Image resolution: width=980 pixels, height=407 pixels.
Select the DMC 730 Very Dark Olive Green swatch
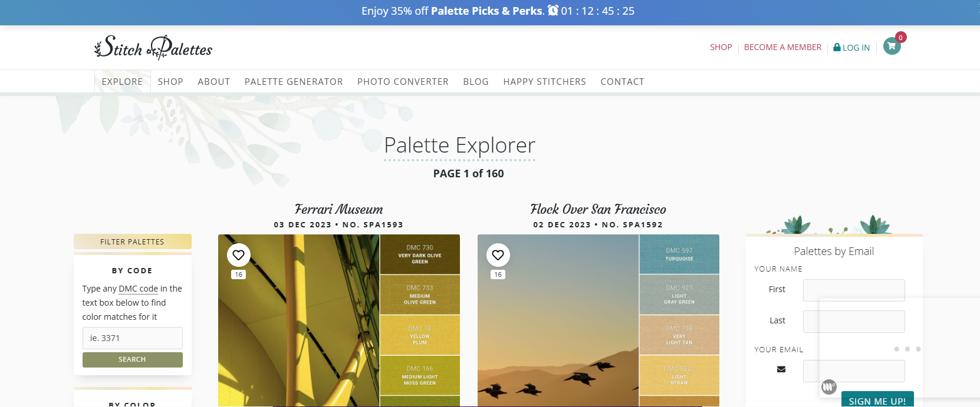coord(420,254)
